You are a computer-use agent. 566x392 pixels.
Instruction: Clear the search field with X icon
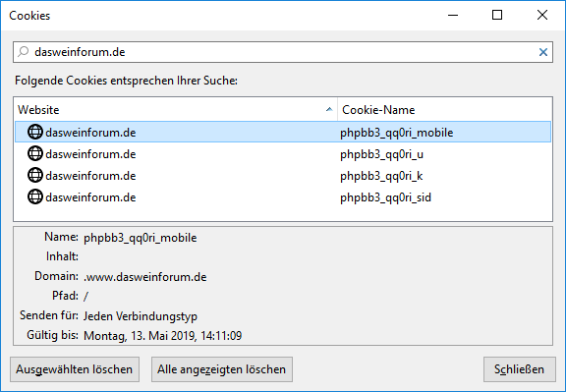click(542, 52)
